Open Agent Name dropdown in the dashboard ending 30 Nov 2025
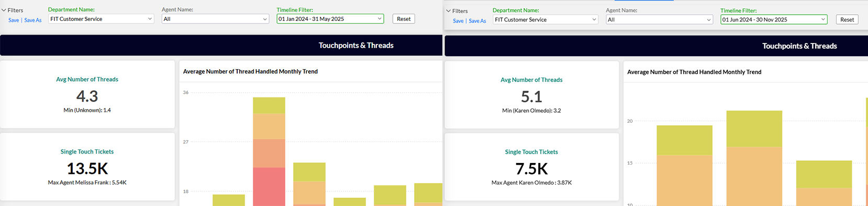The height and width of the screenshot is (206, 868). (659, 19)
